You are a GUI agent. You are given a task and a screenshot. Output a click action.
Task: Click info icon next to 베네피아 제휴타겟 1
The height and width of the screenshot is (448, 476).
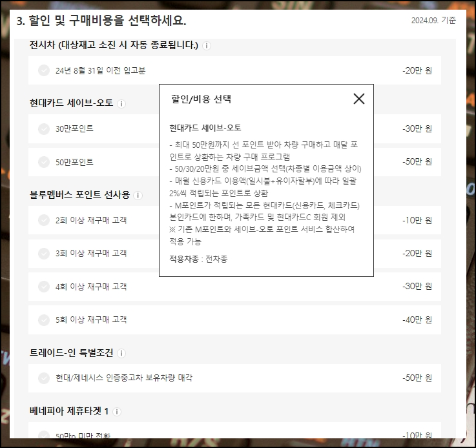coord(117,412)
